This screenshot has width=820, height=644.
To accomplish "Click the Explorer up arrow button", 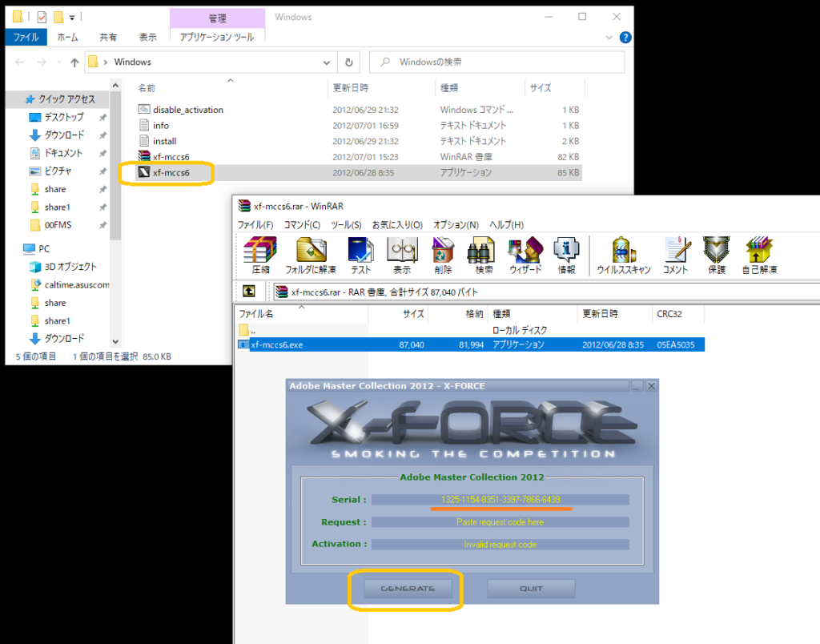I will [74, 62].
